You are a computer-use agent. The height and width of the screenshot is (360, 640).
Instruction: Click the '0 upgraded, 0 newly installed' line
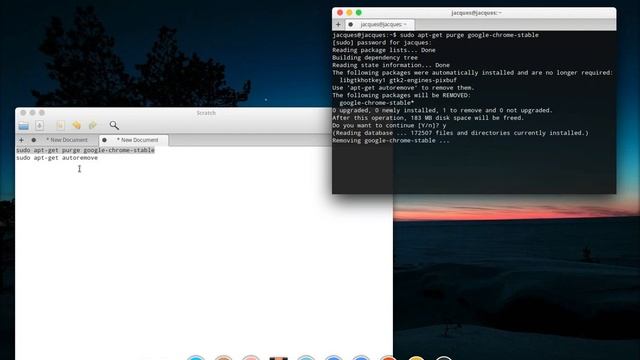point(442,110)
